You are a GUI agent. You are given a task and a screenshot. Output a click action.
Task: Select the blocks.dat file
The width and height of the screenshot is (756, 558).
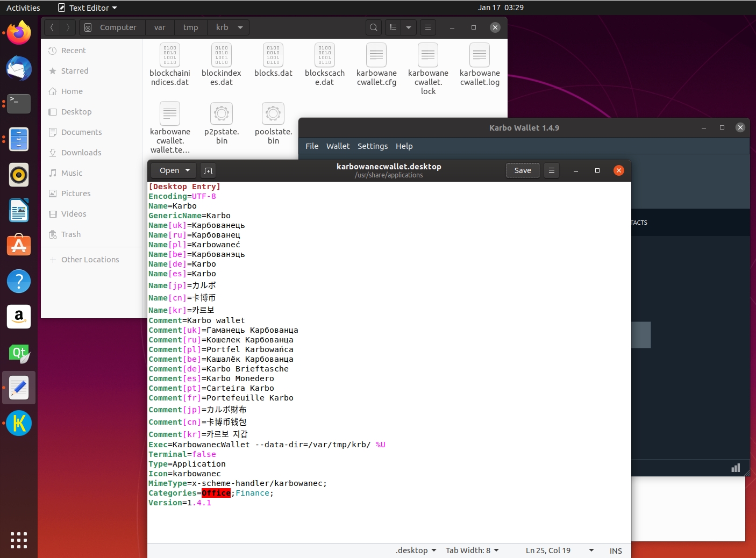tap(273, 61)
